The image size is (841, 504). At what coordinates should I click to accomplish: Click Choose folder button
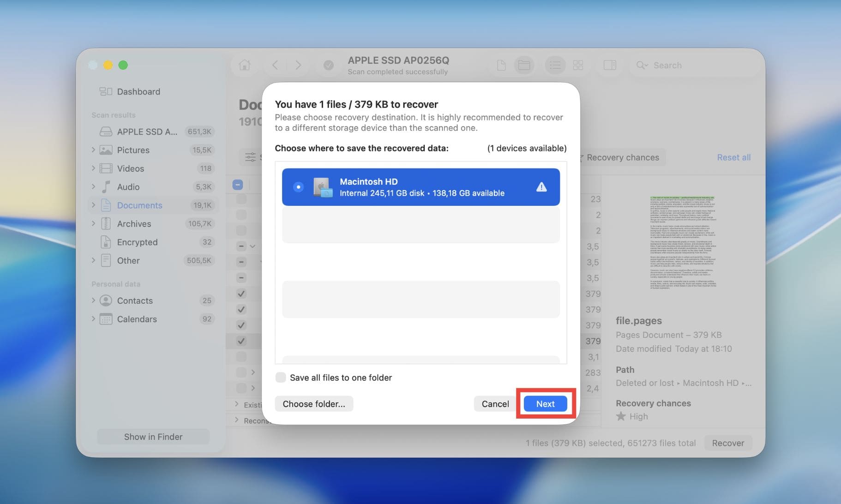pos(314,404)
